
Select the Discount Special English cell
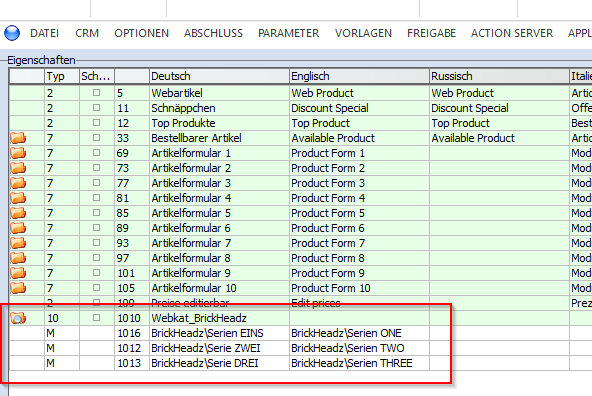[359, 108]
